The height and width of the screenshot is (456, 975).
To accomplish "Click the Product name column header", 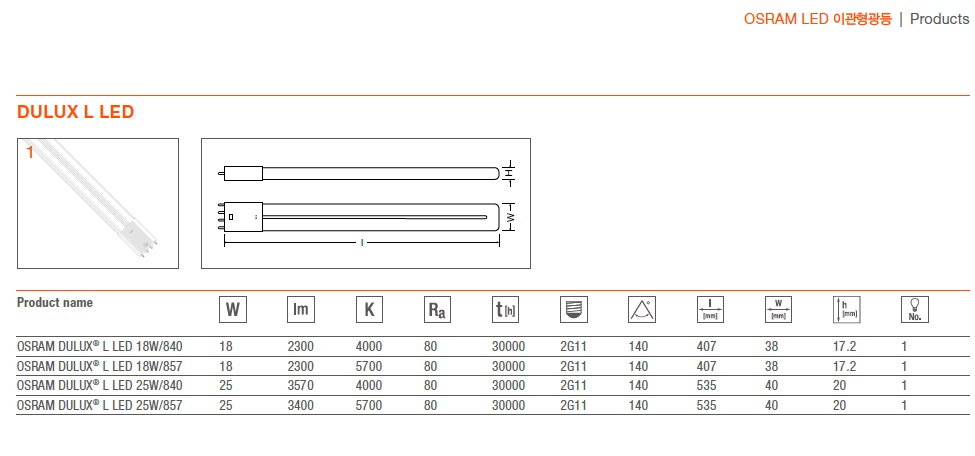I will coord(55,303).
